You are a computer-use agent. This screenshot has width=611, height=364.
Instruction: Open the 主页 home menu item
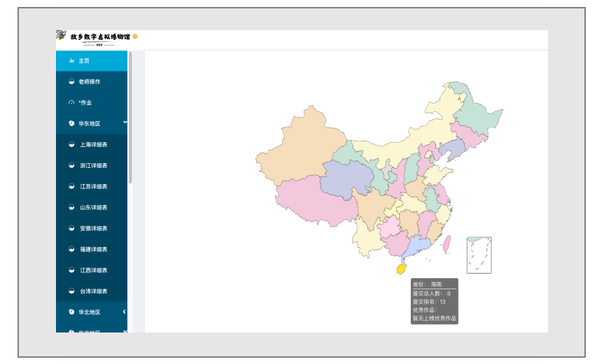(92, 61)
